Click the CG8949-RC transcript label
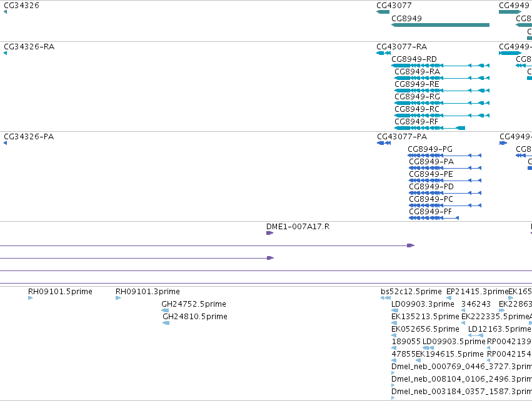 point(417,109)
